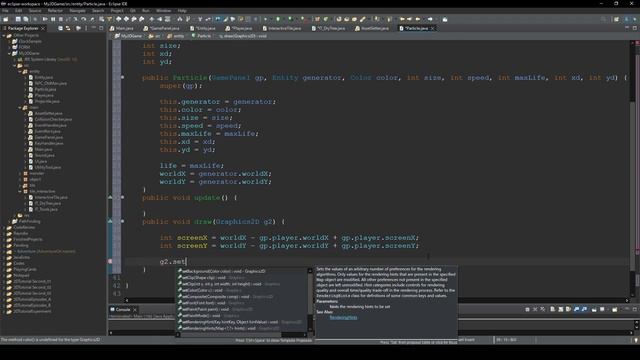Click the Save toolbar icon

tap(18, 19)
